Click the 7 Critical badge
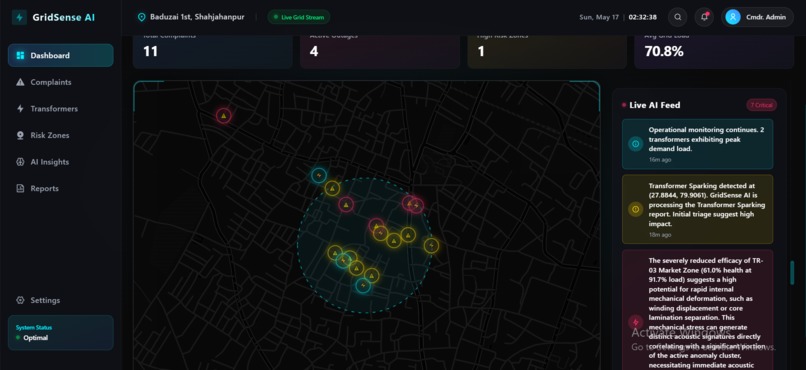806x370 pixels. (761, 105)
